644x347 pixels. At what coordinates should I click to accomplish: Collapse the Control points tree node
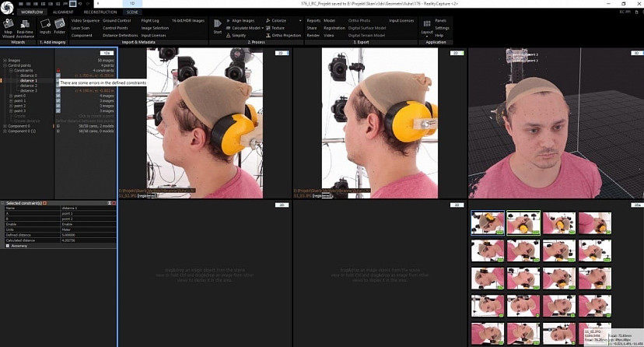click(5, 65)
